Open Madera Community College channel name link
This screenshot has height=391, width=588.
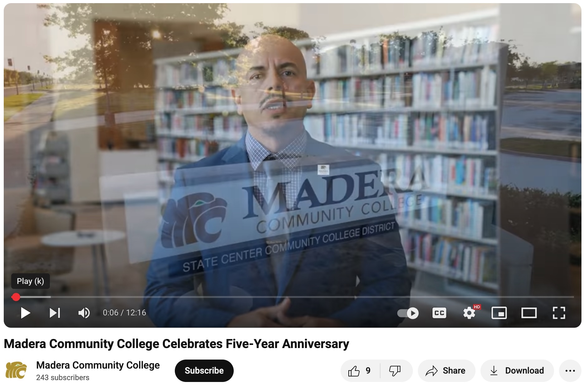point(98,365)
